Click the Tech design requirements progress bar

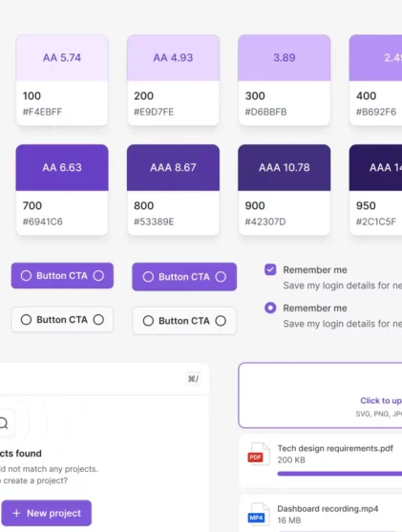pyautogui.click(x=340, y=474)
